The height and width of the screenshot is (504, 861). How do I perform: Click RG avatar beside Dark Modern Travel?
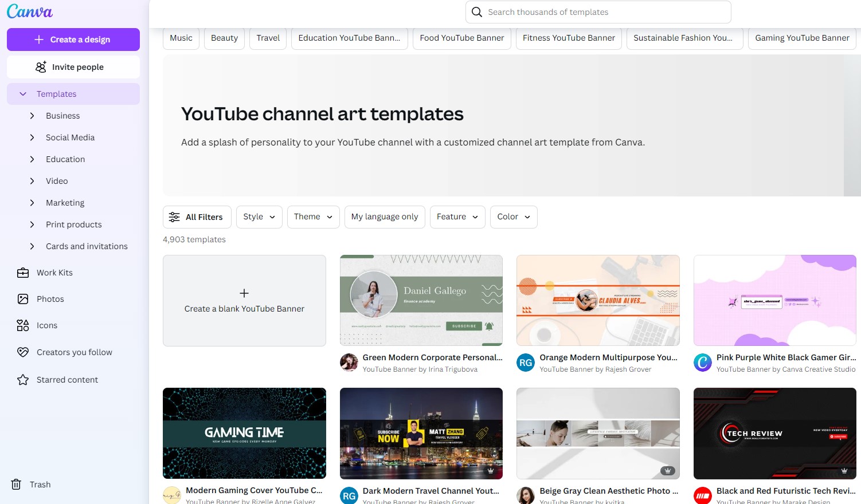click(x=349, y=496)
